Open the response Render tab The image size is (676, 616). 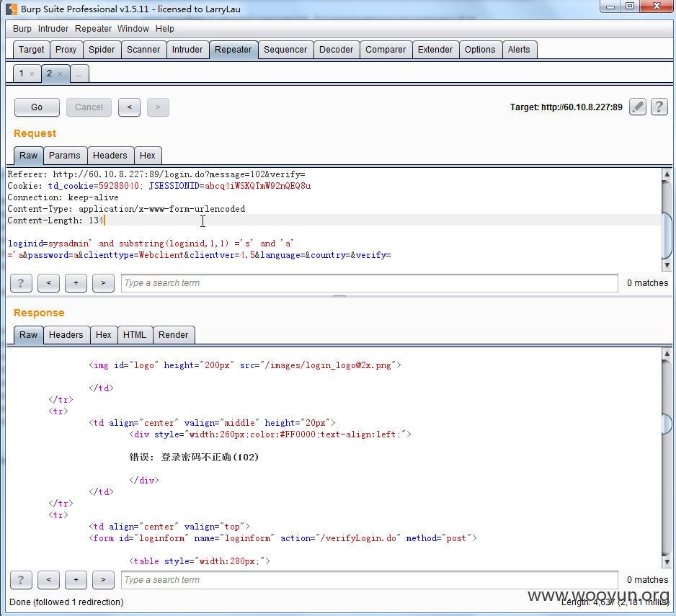tap(173, 335)
